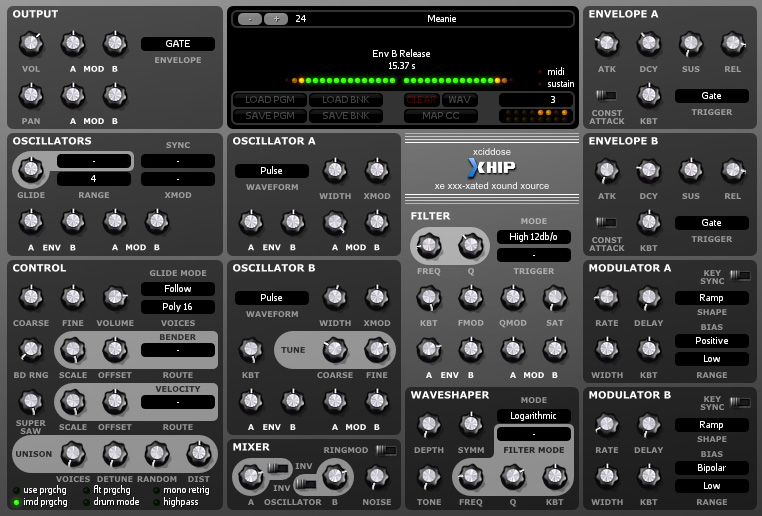Open the Poly 16 voices dropdown
Screen dimensions: 762x516
[178, 307]
